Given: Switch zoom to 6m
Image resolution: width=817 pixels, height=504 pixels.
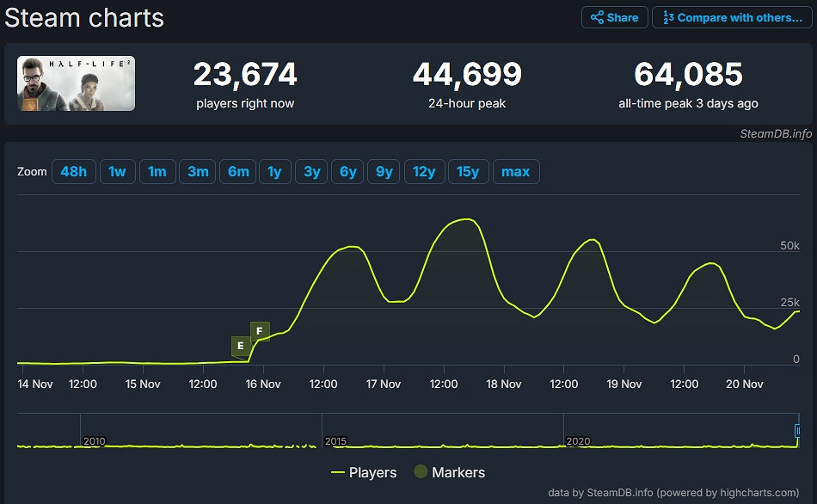Looking at the screenshot, I should point(238,171).
